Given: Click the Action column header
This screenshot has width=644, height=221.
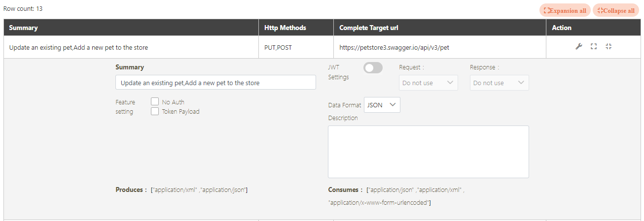Looking at the screenshot, I should pyautogui.click(x=562, y=28).
